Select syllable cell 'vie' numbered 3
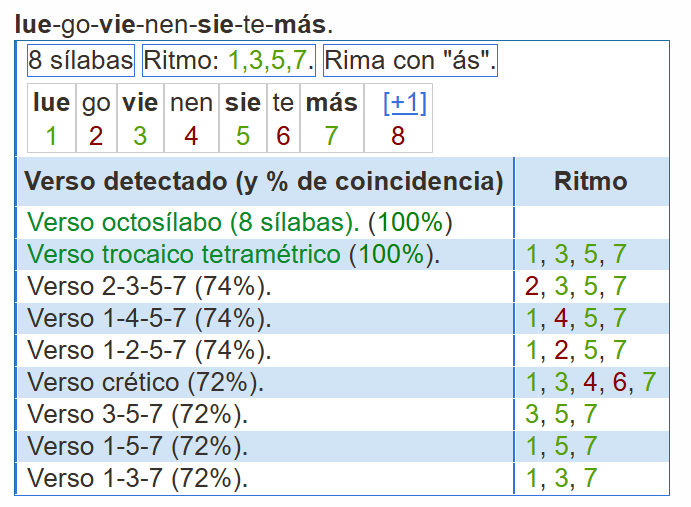Screen dimensions: 691x507 140,118
